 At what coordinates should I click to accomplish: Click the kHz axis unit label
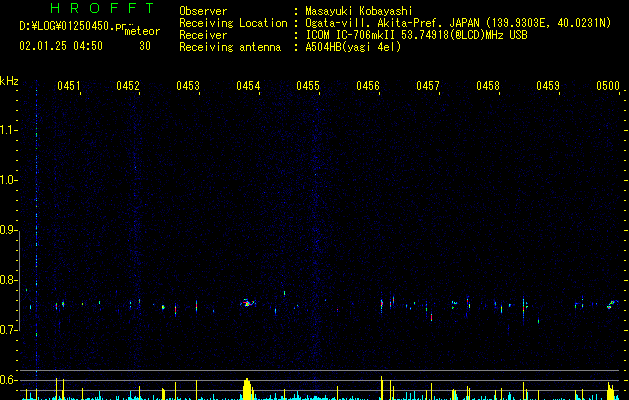coord(9,81)
